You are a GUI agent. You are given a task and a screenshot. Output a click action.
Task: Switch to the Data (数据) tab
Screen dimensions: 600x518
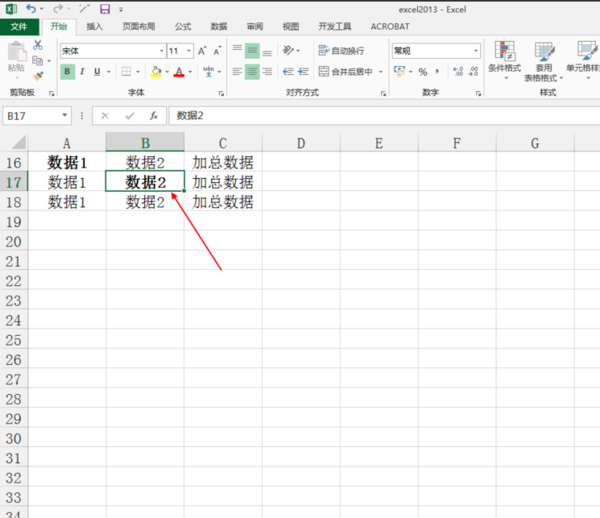219,26
